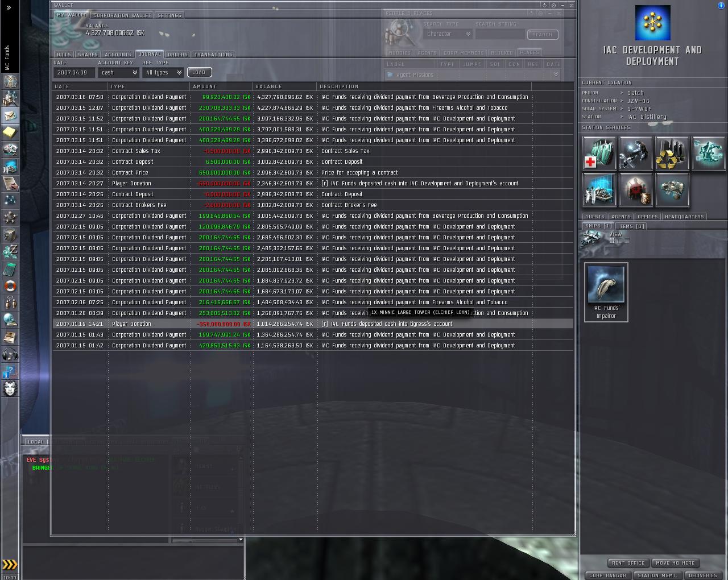Open the Ref. Type dropdown showing All types
Image resolution: width=728 pixels, height=580 pixels.
click(163, 73)
